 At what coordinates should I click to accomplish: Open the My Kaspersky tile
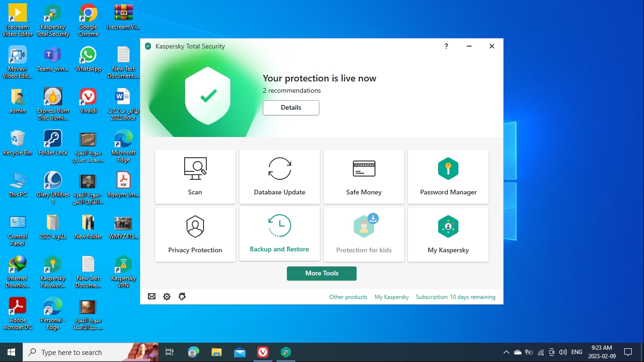click(x=448, y=234)
